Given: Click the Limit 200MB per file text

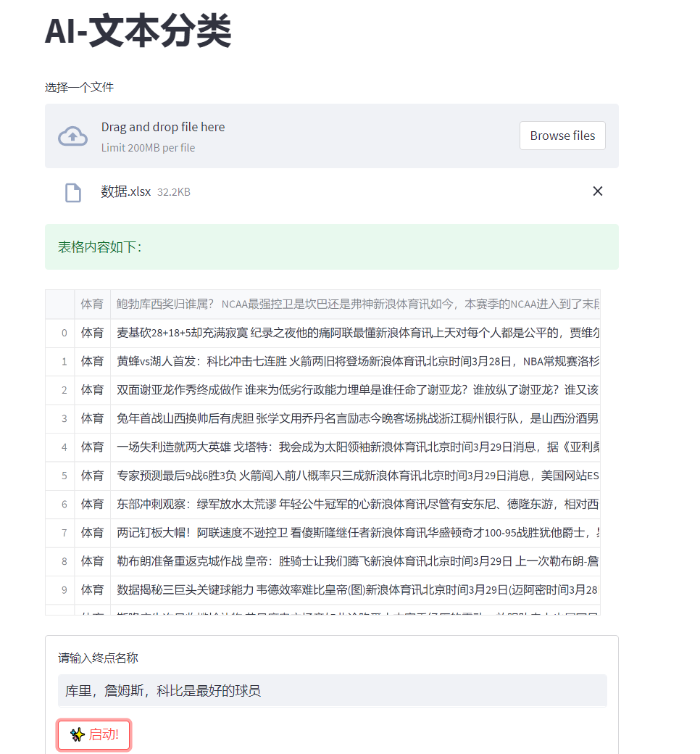Looking at the screenshot, I should (x=148, y=148).
